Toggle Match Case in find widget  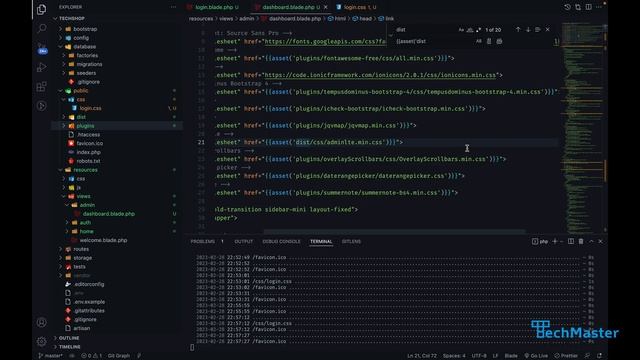(x=461, y=29)
